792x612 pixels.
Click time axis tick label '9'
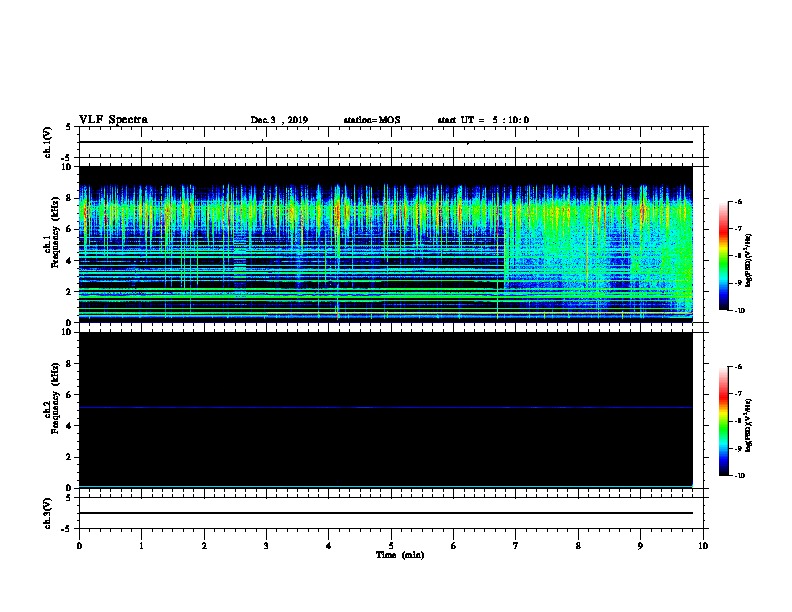click(x=640, y=545)
